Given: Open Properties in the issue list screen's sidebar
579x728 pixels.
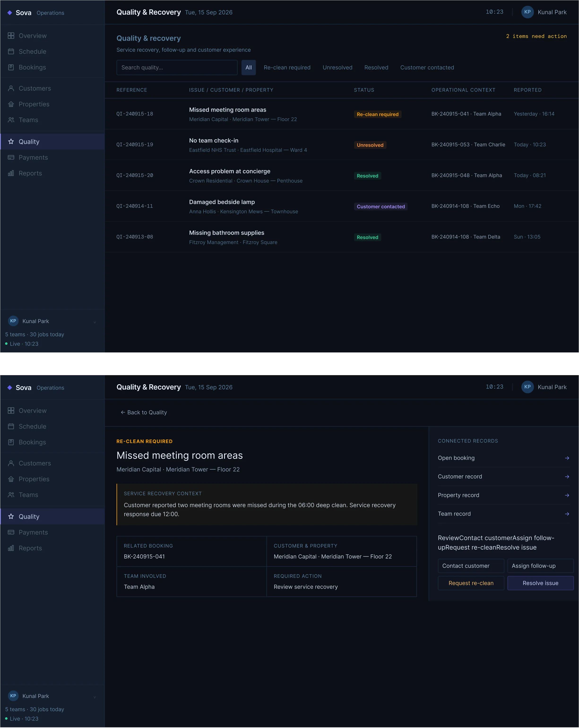Looking at the screenshot, I should [x=52, y=104].
